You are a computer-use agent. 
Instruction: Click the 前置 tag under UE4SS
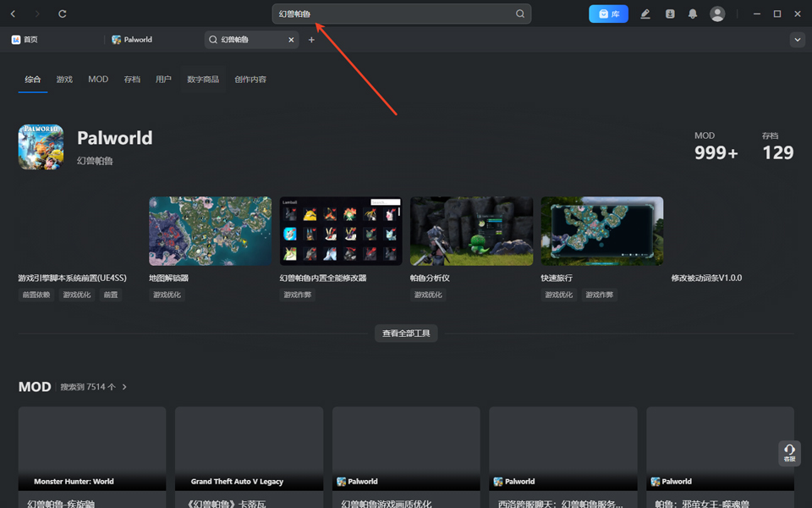pyautogui.click(x=111, y=295)
